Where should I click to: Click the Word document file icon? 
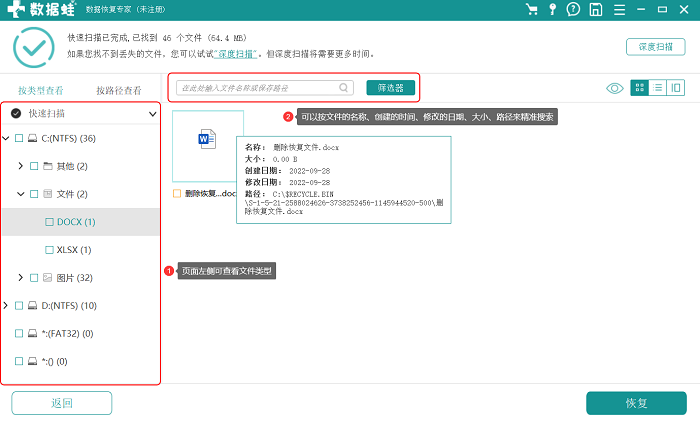tap(207, 139)
